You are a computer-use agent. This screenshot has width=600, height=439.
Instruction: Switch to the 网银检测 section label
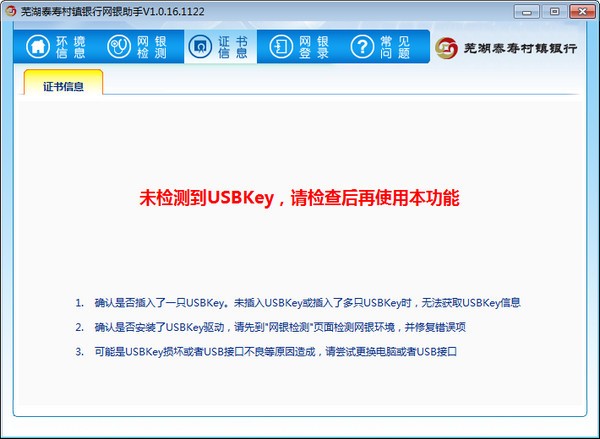tap(153, 47)
